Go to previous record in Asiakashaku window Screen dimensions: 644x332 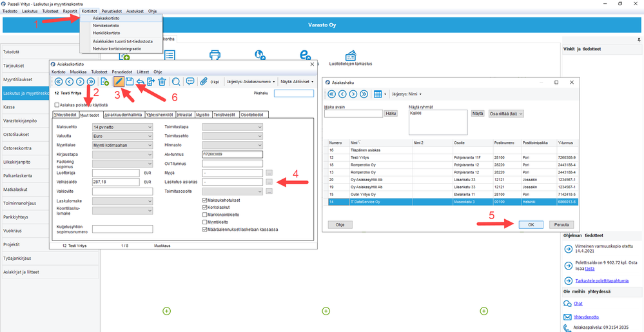[x=342, y=94]
